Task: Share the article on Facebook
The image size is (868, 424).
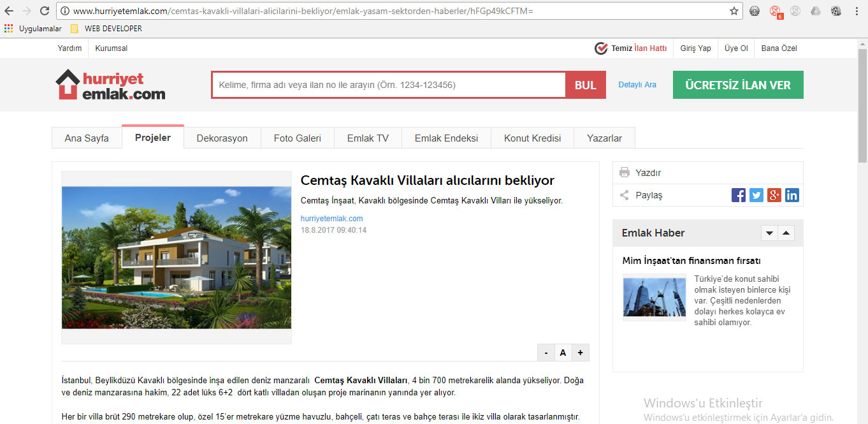Action: (x=739, y=195)
